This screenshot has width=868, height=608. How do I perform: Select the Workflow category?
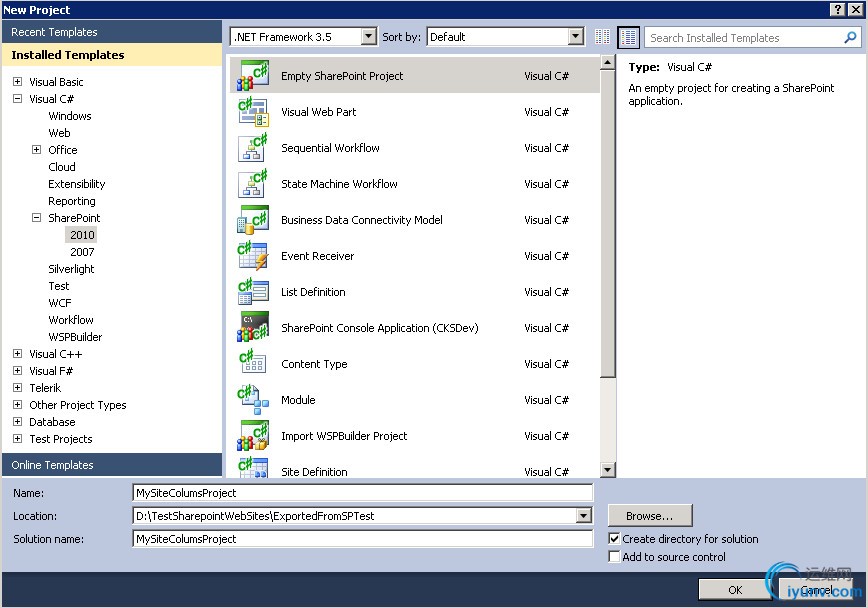(x=71, y=320)
